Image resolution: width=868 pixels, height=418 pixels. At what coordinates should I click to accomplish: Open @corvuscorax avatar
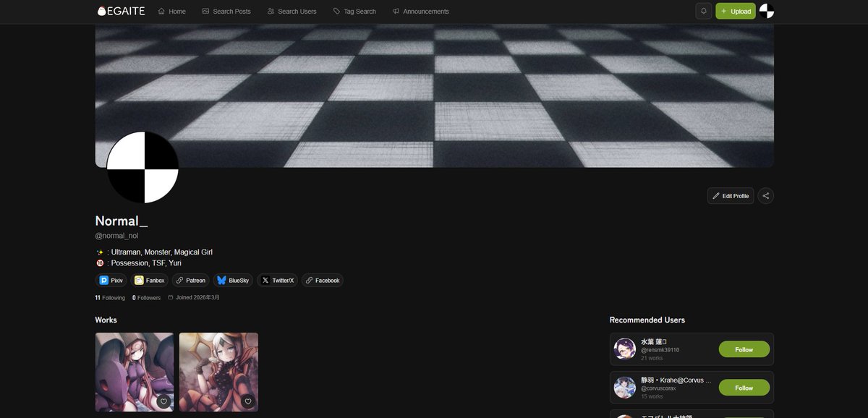[625, 388]
